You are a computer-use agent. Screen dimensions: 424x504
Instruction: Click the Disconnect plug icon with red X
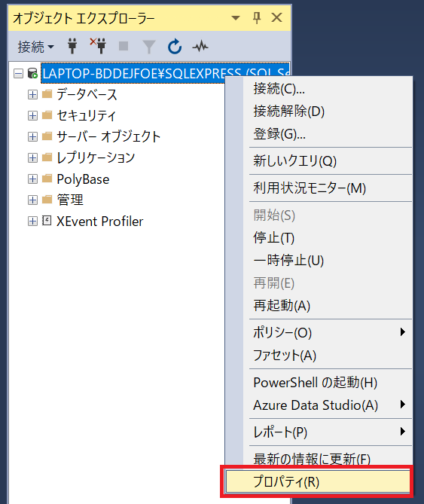point(98,46)
